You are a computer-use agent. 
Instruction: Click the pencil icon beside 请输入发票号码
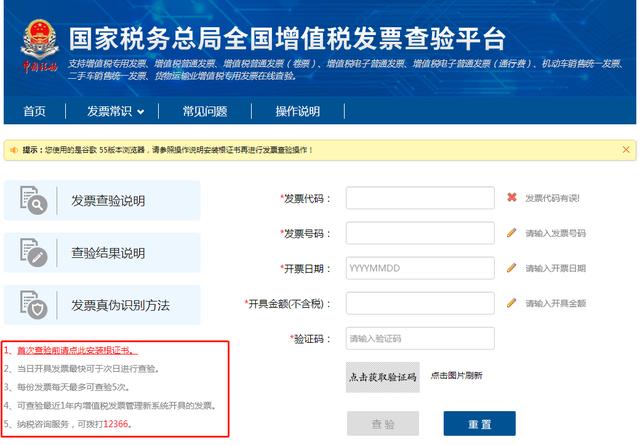tap(511, 233)
